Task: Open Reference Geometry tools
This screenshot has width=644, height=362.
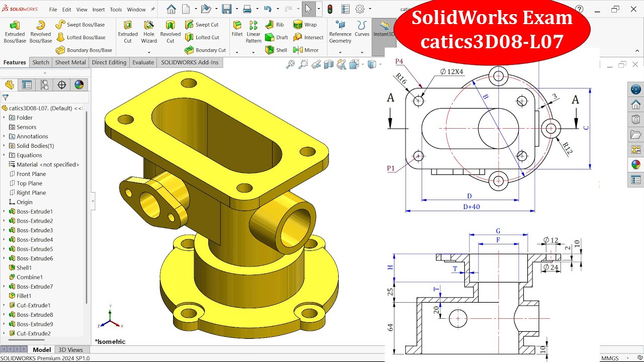Action: click(x=340, y=32)
